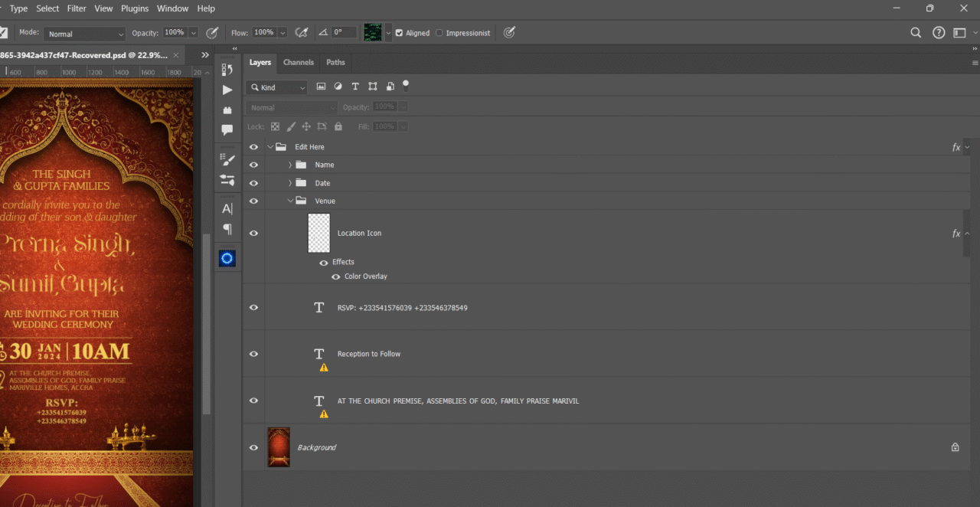Click the Search icon at top right

point(916,33)
